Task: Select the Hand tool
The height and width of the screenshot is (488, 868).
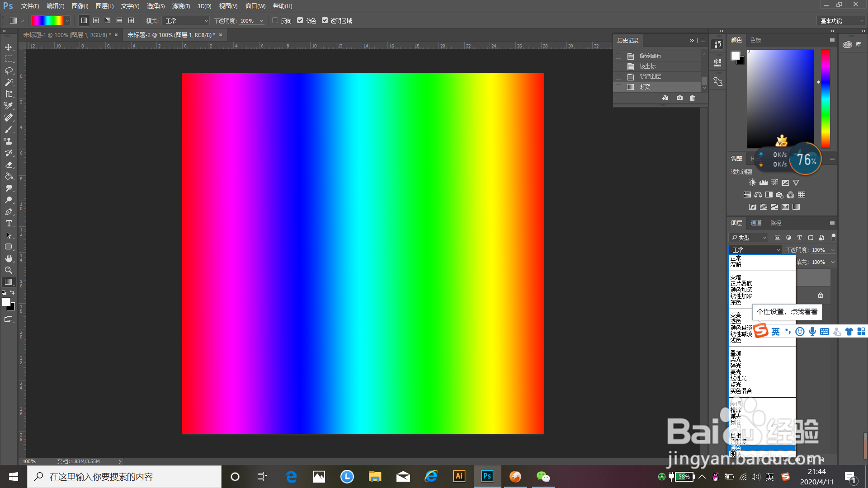Action: 9,258
